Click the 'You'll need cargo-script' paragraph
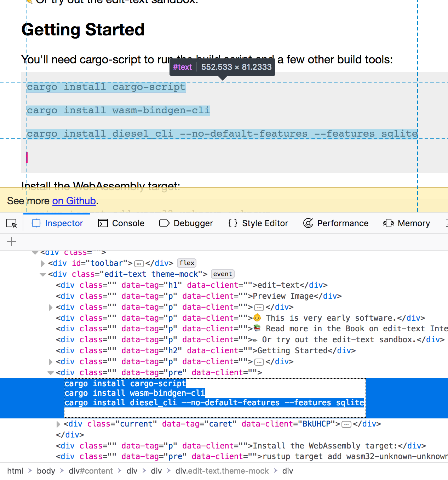 [207, 59]
